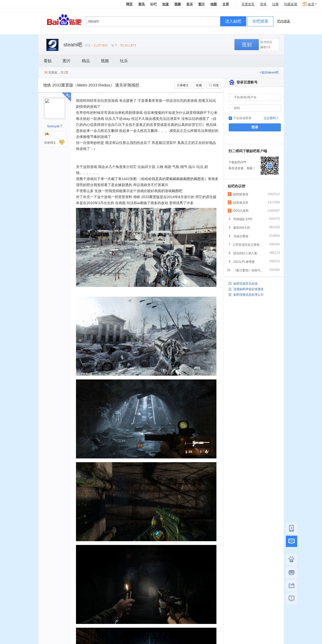Click the share arrow floating icon
322x644 pixels.
point(291,585)
